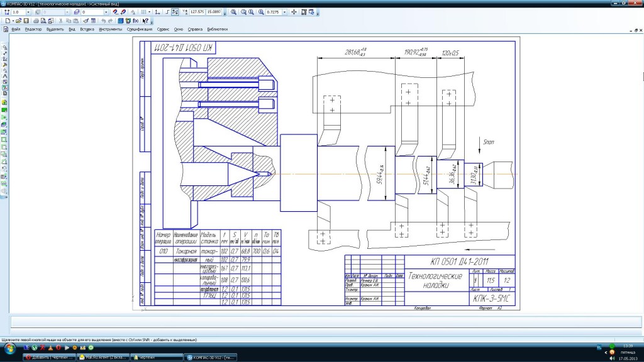Save the drawing with the floppy disk icon

coord(26,21)
